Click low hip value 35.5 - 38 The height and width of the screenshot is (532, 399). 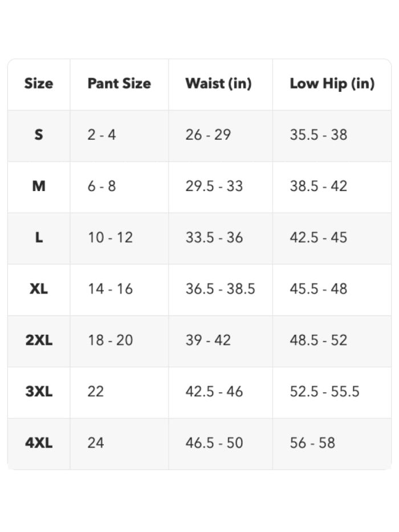pyautogui.click(x=318, y=135)
